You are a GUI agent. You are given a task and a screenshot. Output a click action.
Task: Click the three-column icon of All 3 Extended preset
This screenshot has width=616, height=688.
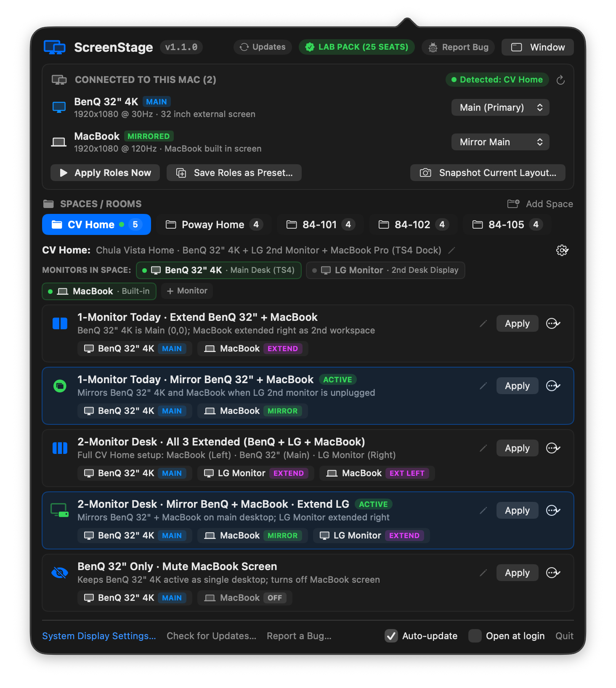pos(60,448)
